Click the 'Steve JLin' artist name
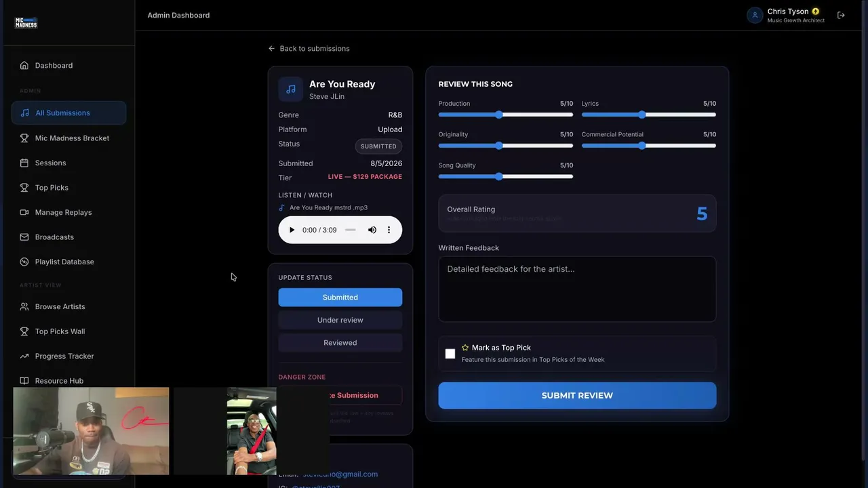The height and width of the screenshot is (488, 868). tap(327, 96)
